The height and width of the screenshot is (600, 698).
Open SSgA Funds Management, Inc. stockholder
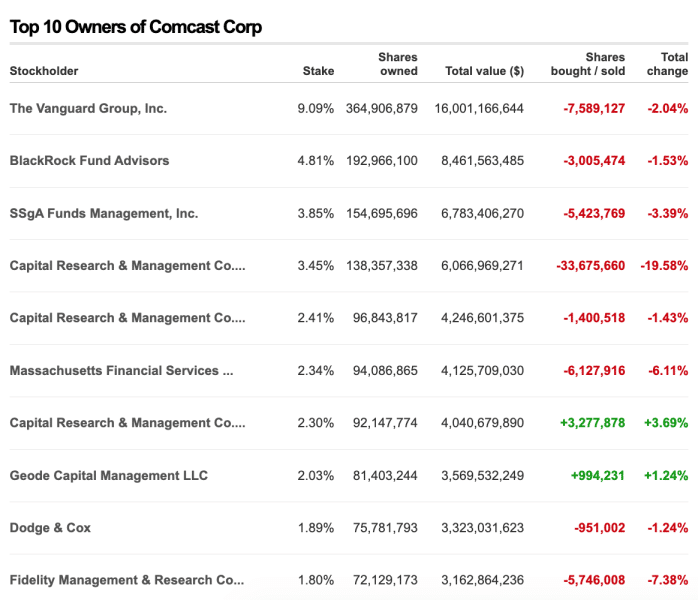(x=104, y=213)
